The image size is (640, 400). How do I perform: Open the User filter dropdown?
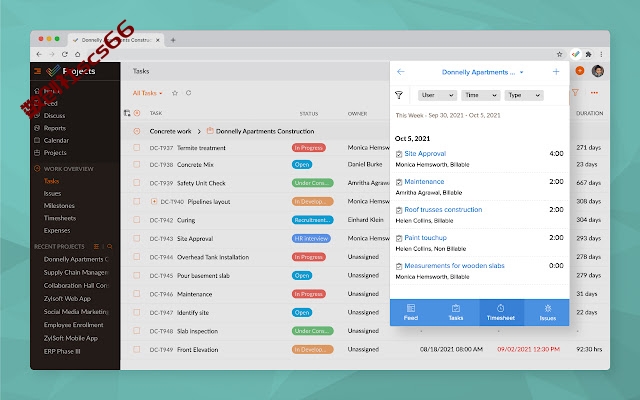(x=437, y=95)
